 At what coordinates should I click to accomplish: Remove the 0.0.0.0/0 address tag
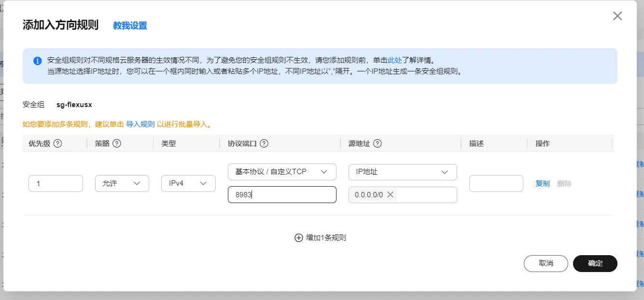click(x=391, y=195)
